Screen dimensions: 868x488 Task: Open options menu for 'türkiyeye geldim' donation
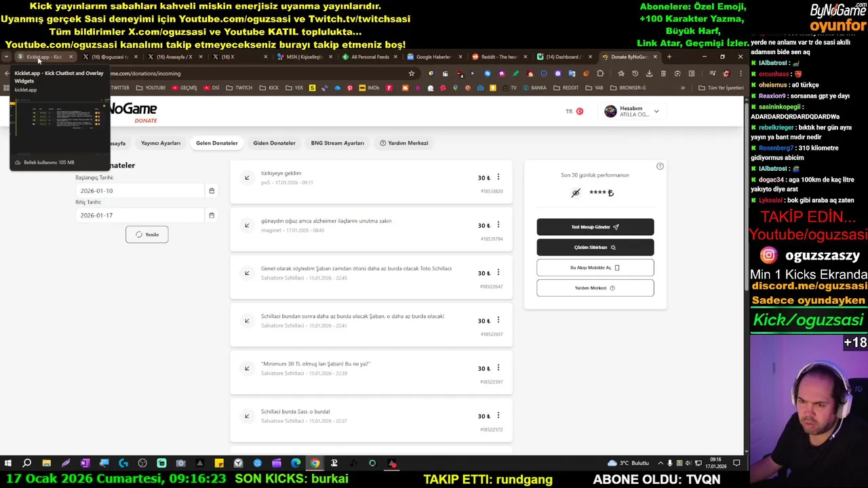click(498, 177)
